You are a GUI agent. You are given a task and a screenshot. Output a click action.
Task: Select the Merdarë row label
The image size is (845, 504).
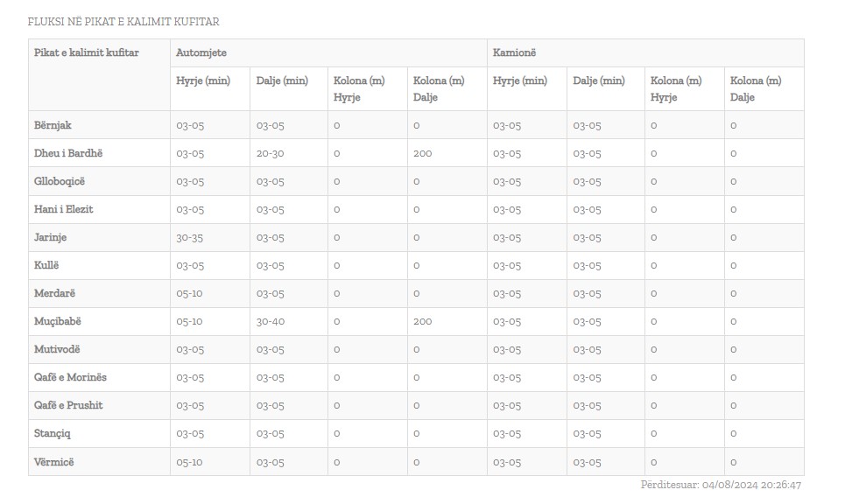[x=54, y=293]
